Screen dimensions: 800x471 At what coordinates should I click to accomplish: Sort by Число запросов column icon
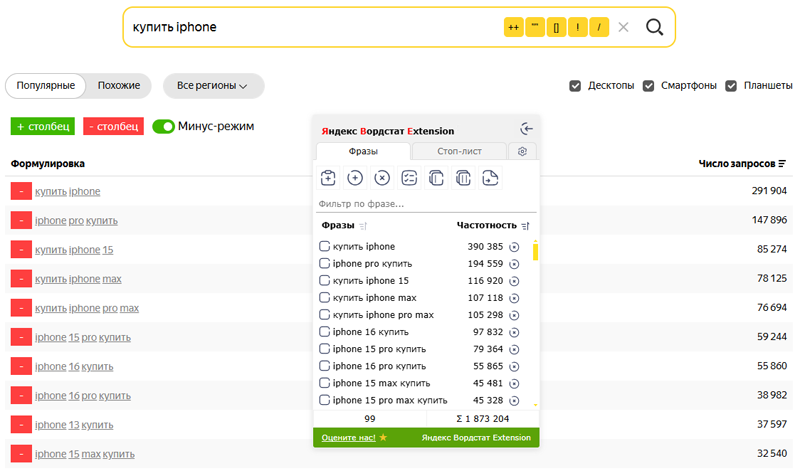click(782, 164)
